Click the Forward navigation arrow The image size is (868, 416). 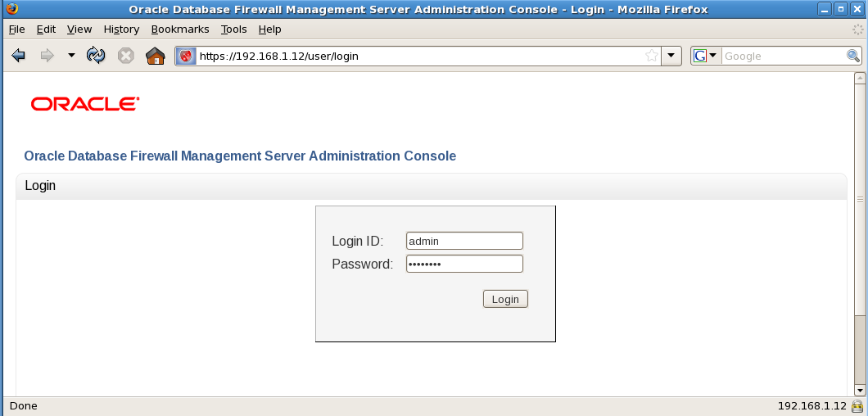(47, 56)
